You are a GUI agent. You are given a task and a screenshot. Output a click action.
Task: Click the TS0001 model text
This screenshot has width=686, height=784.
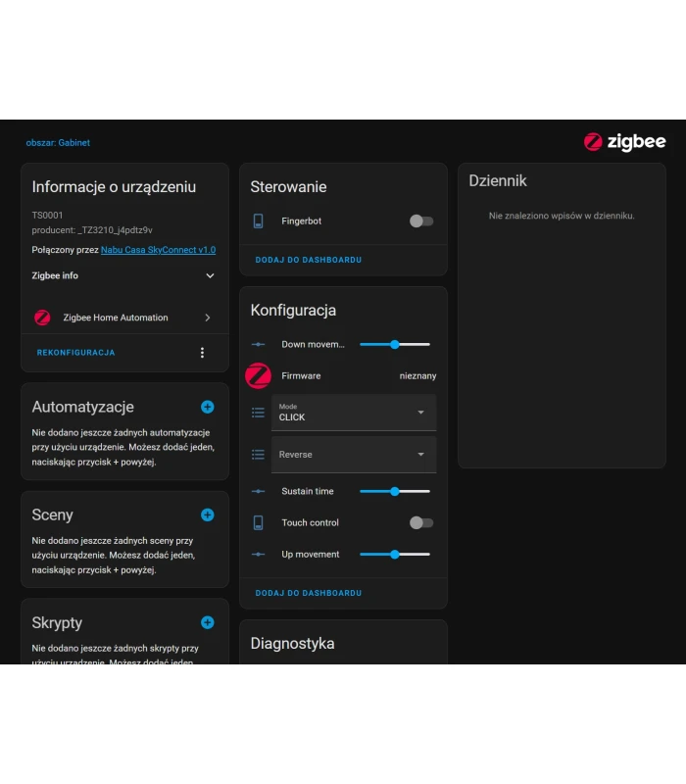(x=47, y=216)
